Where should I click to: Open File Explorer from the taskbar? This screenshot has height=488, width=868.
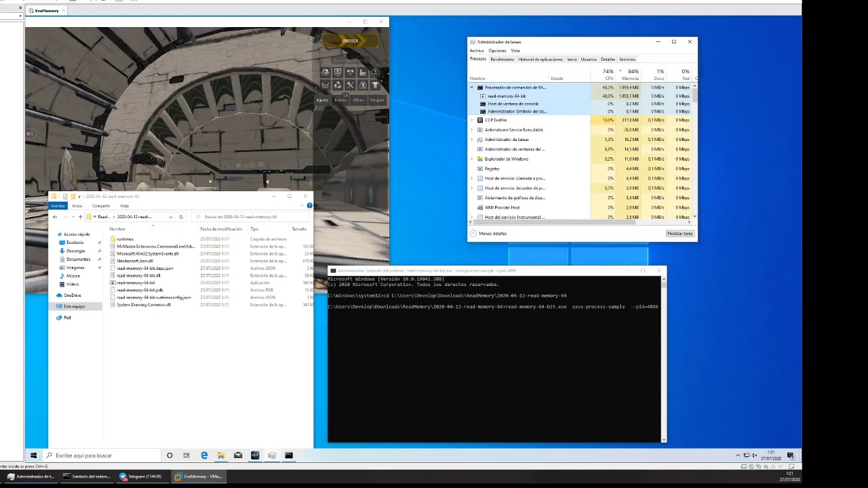click(x=221, y=455)
